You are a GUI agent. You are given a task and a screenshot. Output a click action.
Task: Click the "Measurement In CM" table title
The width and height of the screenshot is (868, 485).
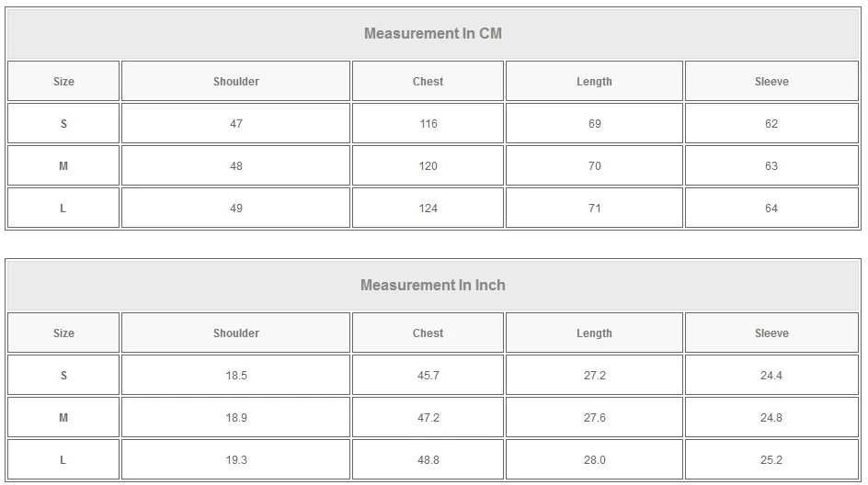433,34
